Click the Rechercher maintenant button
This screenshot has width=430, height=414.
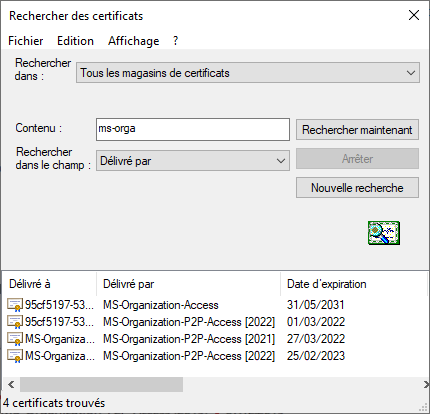(x=357, y=130)
